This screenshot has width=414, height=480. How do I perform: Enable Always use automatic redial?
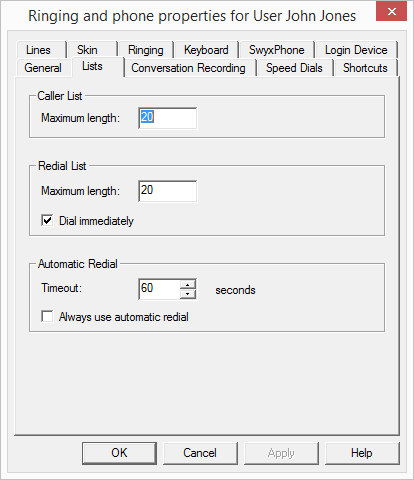(47, 316)
